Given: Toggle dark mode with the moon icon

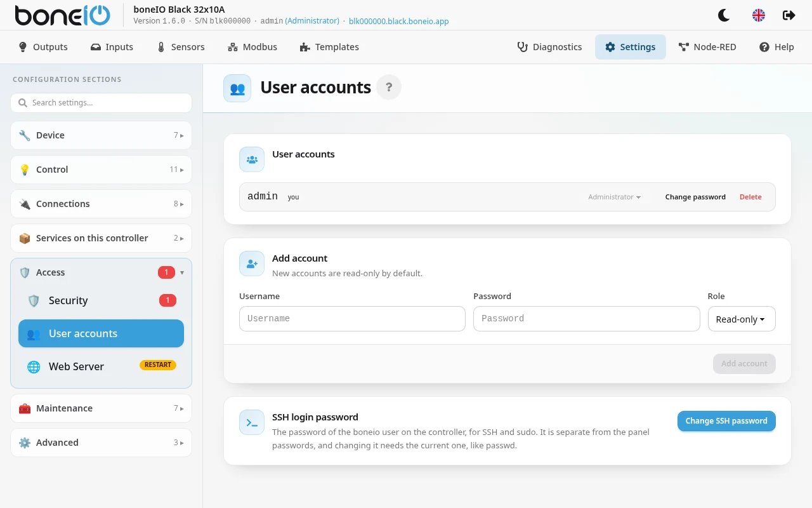Looking at the screenshot, I should (x=724, y=15).
